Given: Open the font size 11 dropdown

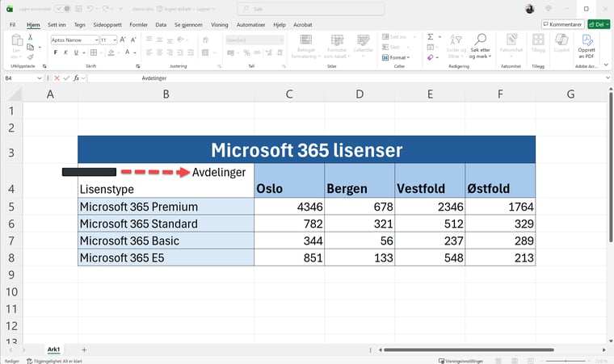Looking at the screenshot, I should 115,40.
